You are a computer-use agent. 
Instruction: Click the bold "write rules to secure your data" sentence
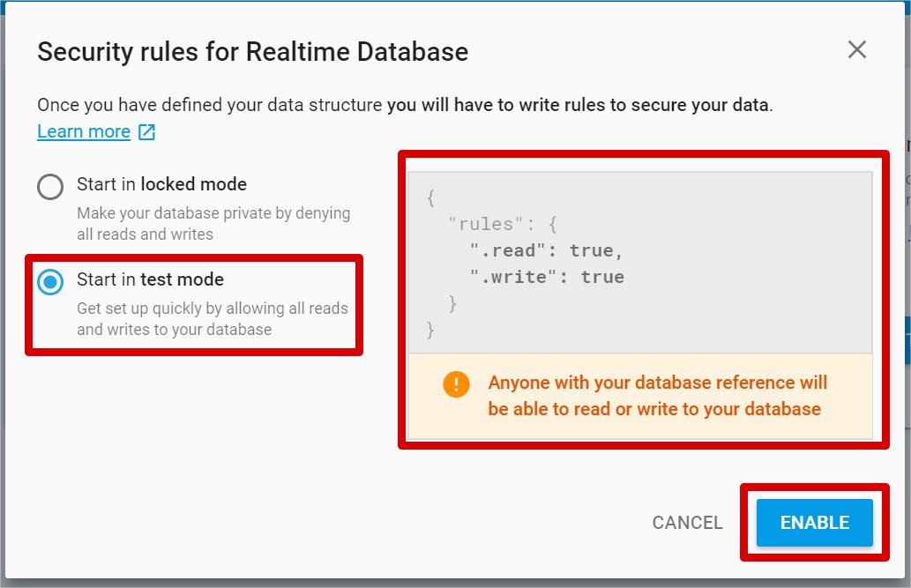pos(579,105)
